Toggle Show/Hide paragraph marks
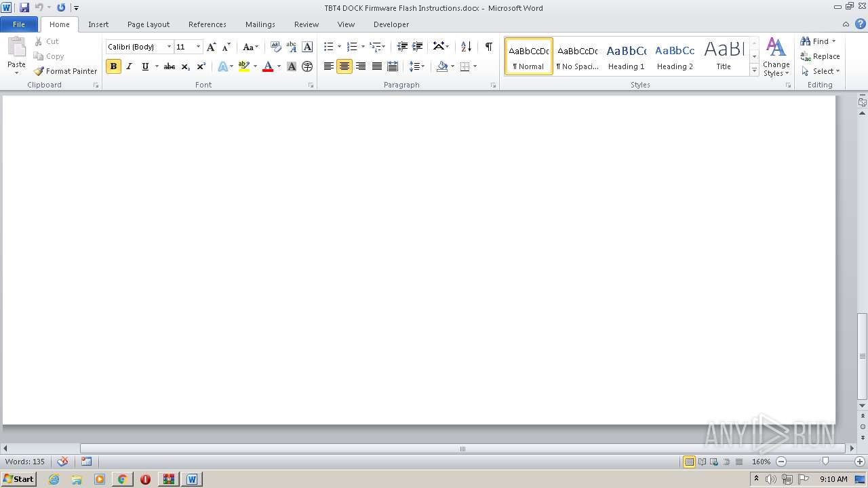Image resolution: width=868 pixels, height=488 pixels. click(x=488, y=47)
